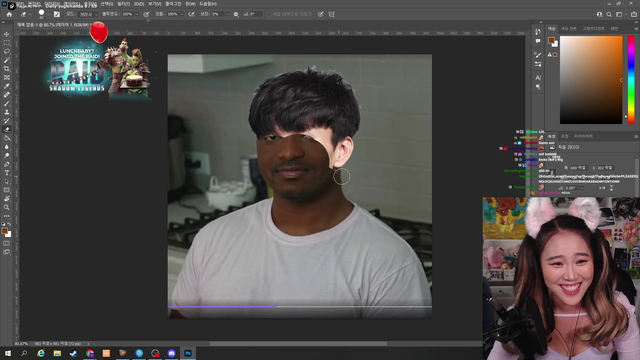Select the Rectangular Marquee tool

tap(7, 43)
